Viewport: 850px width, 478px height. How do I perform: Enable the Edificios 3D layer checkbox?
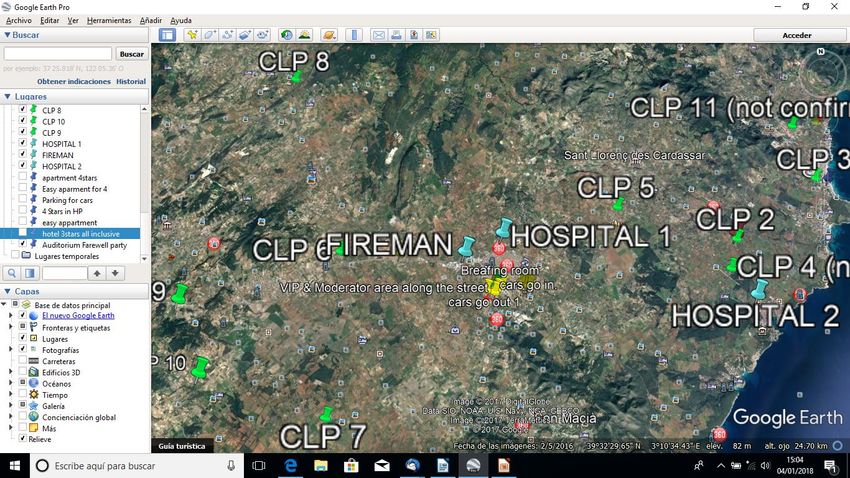pos(22,372)
